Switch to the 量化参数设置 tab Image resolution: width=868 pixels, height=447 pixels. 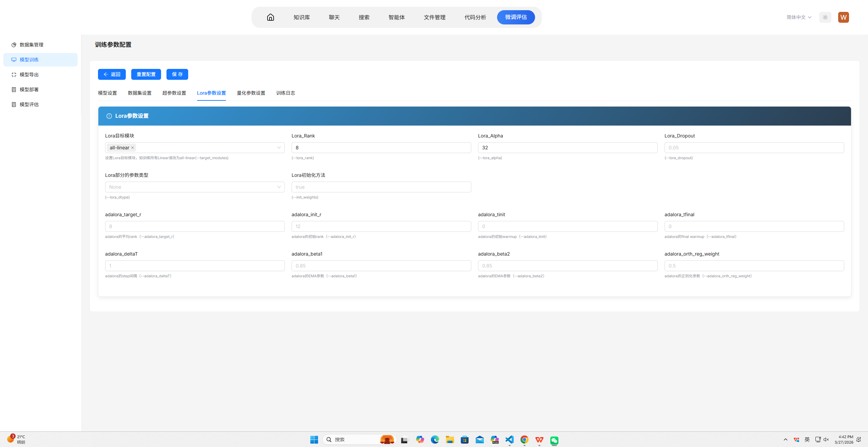(x=251, y=93)
